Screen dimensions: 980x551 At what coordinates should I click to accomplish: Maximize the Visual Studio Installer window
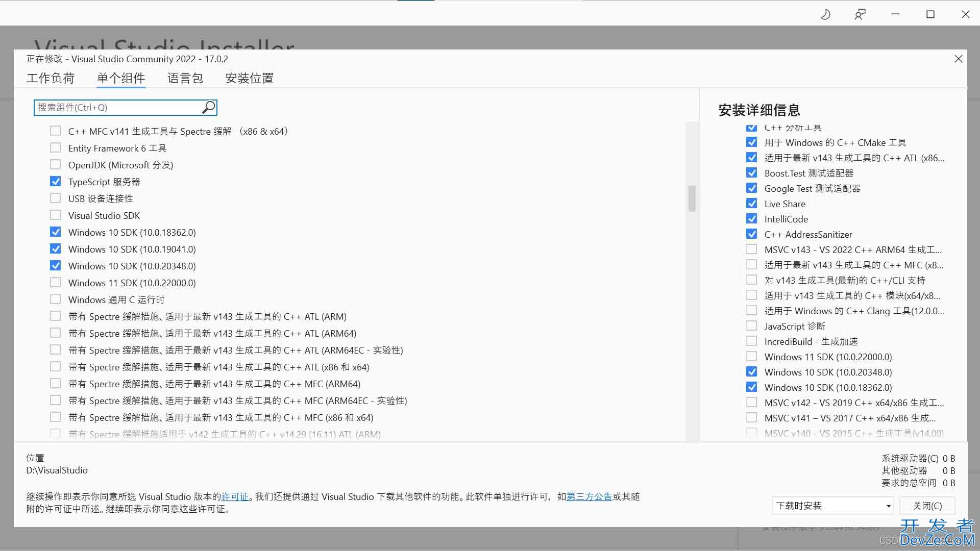930,14
